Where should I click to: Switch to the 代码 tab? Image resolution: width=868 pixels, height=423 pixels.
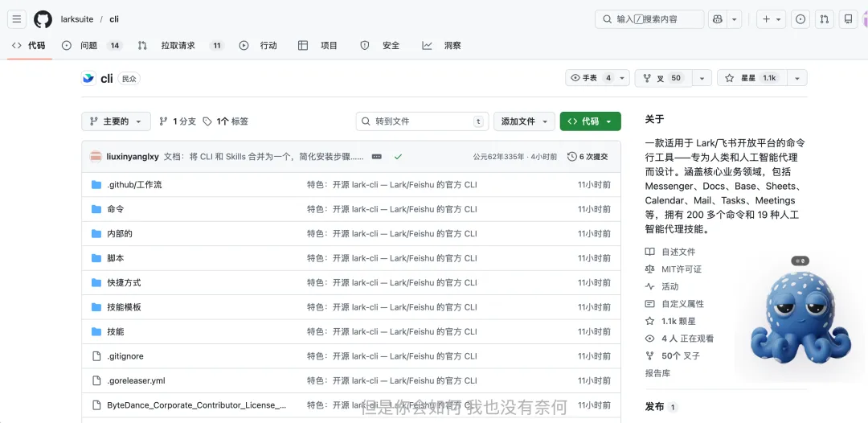29,45
